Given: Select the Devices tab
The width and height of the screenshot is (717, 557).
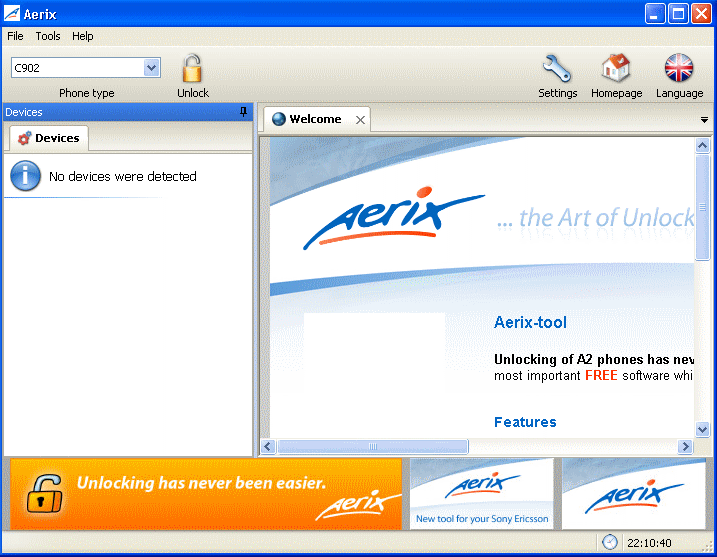Looking at the screenshot, I should [x=49, y=138].
